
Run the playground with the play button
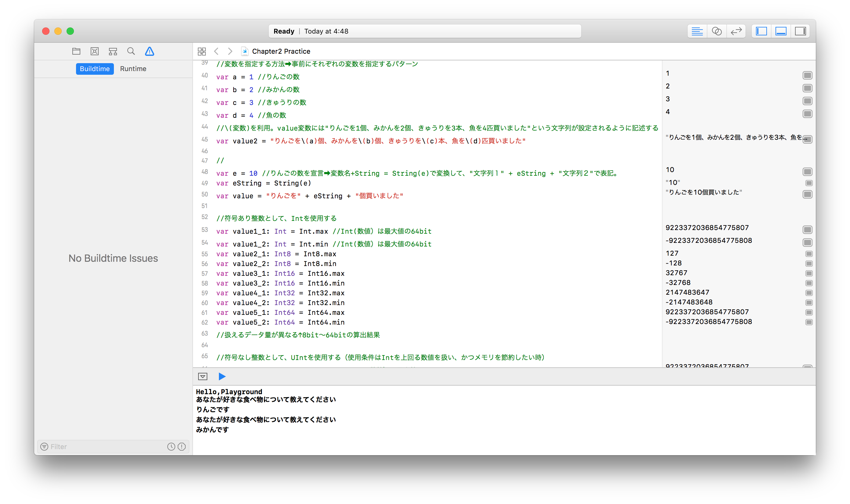pyautogui.click(x=222, y=376)
